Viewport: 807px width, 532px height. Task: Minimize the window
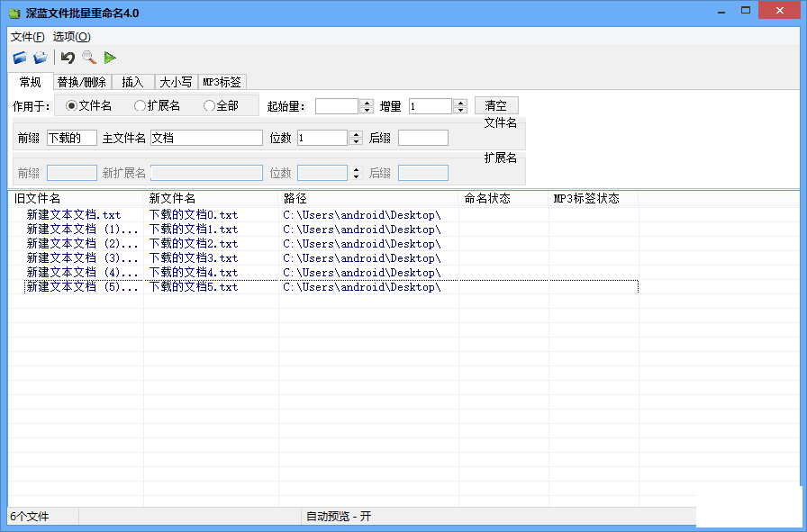pyautogui.click(x=721, y=11)
